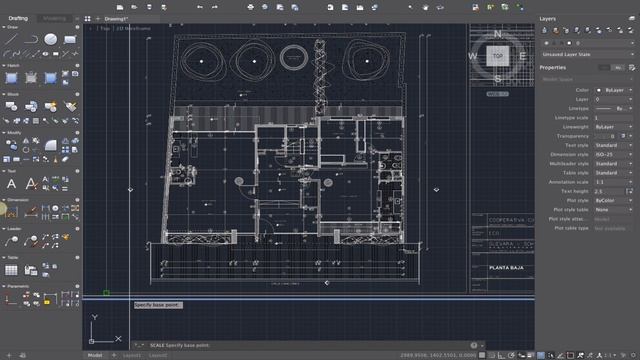Click the Top view label in viewport
The image size is (640, 360).
tap(105, 29)
